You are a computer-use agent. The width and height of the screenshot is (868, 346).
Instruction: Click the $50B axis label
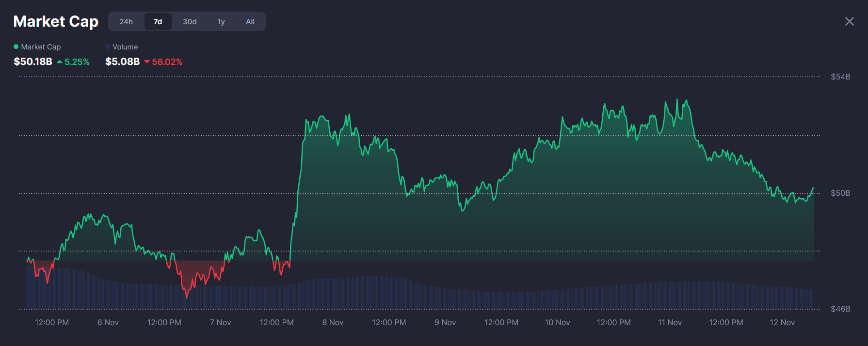click(840, 193)
